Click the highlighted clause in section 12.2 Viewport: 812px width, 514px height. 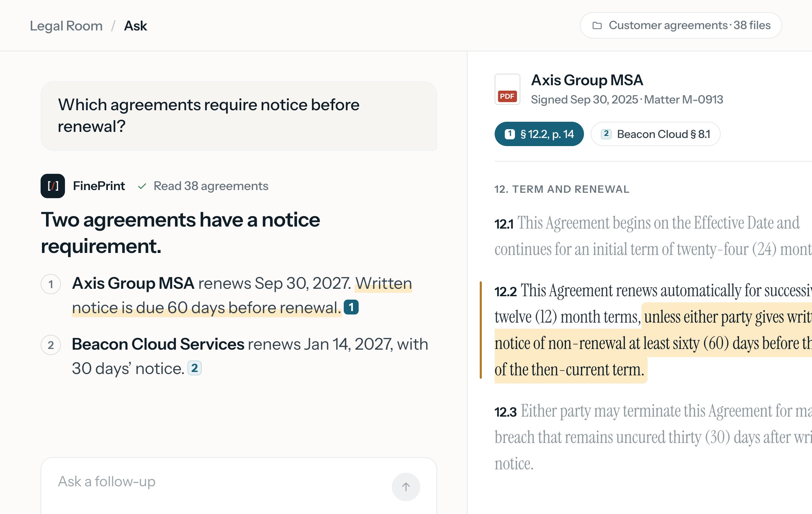pyautogui.click(x=653, y=343)
